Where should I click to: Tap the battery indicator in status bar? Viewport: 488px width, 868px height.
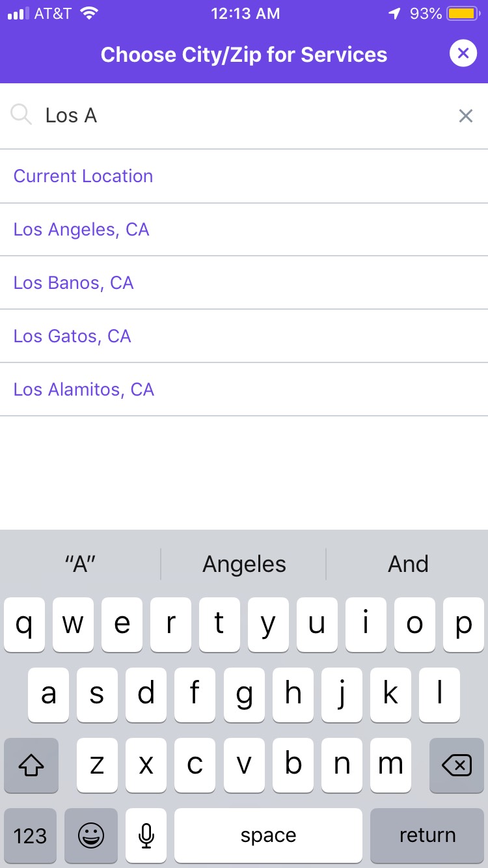[x=463, y=14]
